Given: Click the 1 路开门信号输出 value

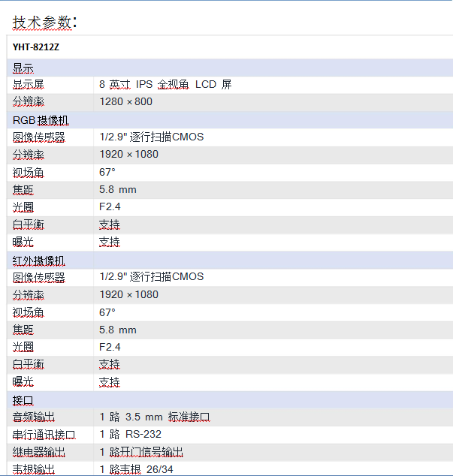Looking at the screenshot, I should click(141, 452).
